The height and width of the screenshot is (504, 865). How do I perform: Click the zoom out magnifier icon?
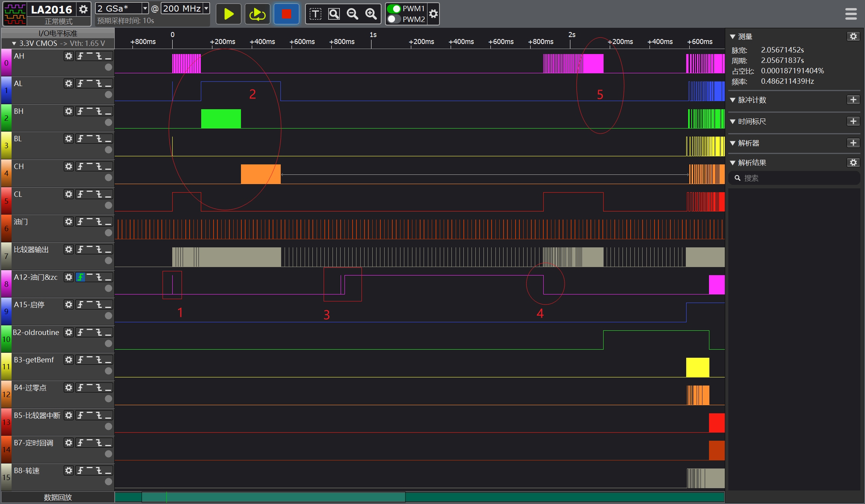[352, 14]
